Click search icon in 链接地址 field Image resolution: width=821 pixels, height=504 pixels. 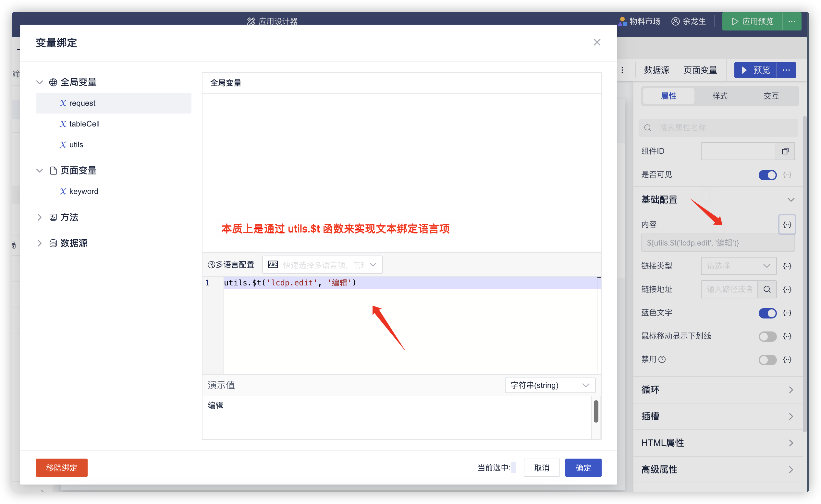(766, 289)
